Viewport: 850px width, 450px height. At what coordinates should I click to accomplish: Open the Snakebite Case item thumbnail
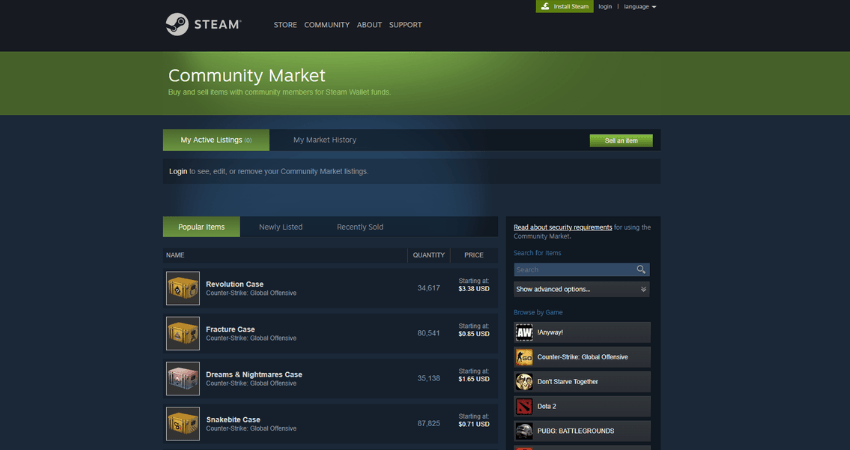(x=183, y=423)
